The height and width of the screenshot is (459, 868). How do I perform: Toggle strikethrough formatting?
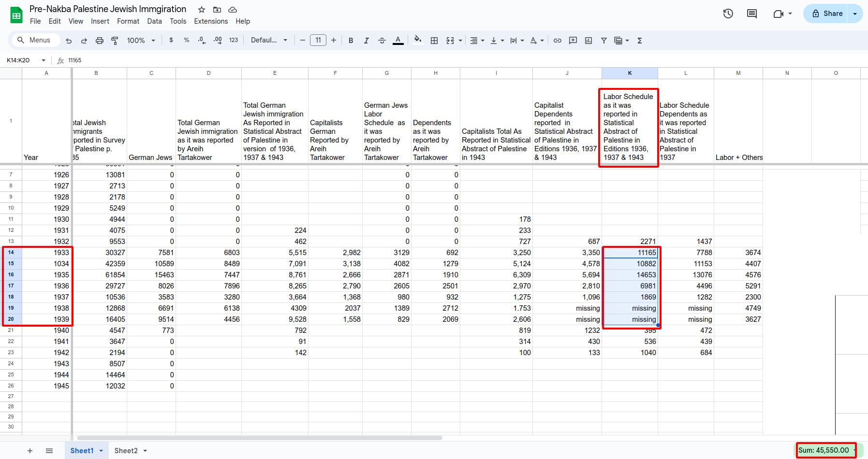point(382,41)
